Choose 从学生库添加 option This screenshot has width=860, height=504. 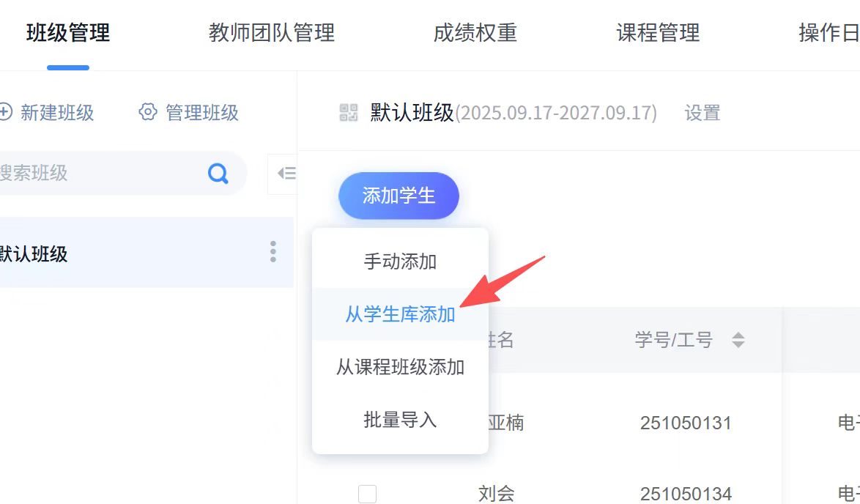[400, 314]
